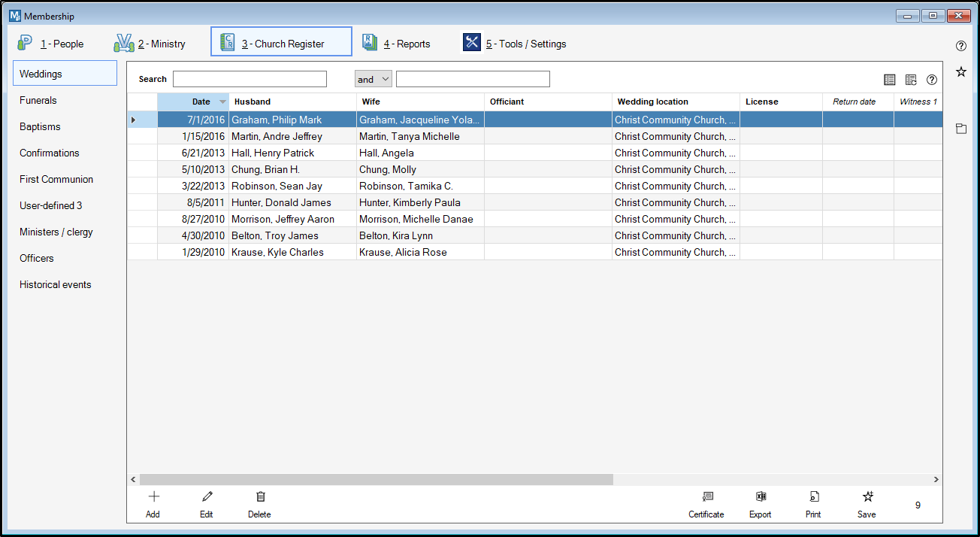Viewport: 980px width, 537px height.
Task: Click the Delete trash can icon
Action: (260, 497)
